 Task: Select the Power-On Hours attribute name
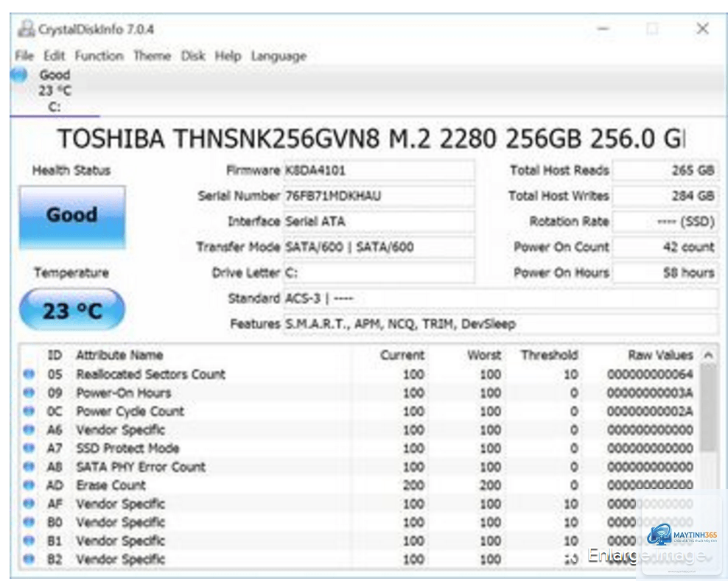coord(124,393)
